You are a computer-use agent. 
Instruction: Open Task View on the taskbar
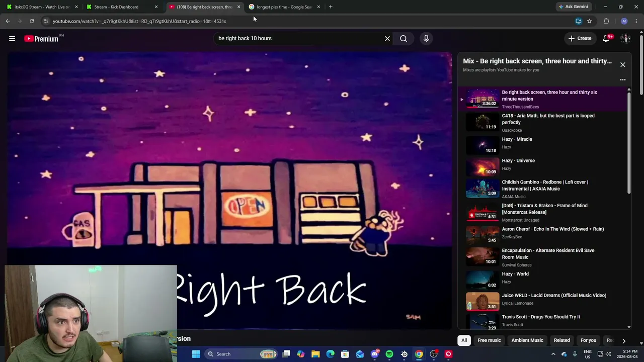tap(286, 354)
